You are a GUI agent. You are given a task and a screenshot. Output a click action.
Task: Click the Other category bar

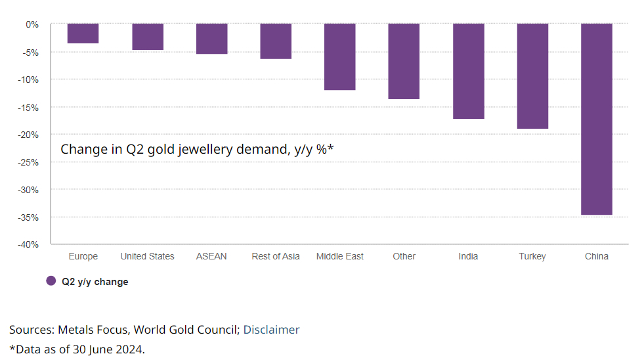[x=404, y=61]
